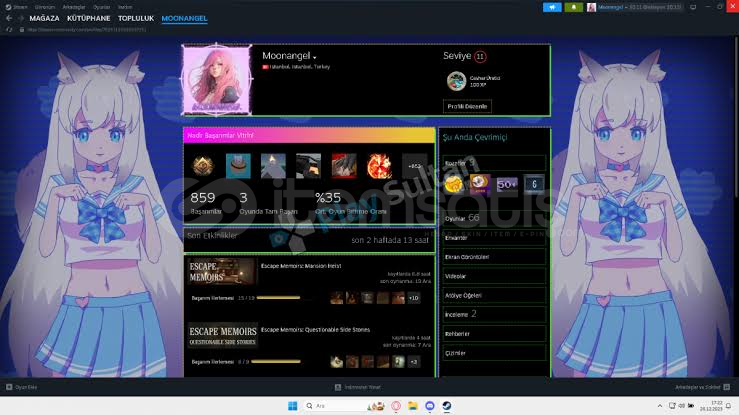This screenshot has width=739, height=415.
Task: Open the Çizimler link
Action: click(494, 353)
